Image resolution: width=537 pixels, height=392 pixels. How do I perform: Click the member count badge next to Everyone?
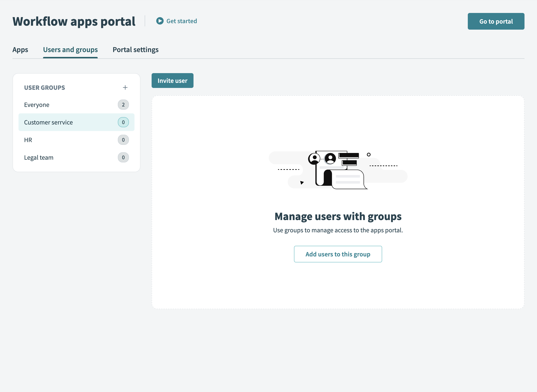pyautogui.click(x=123, y=104)
